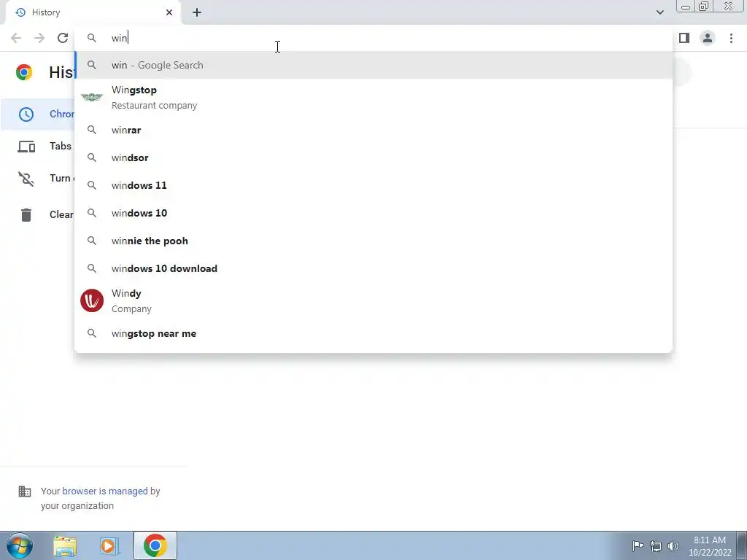Click the volume speaker tray icon
747x560 pixels.
pos(673,545)
